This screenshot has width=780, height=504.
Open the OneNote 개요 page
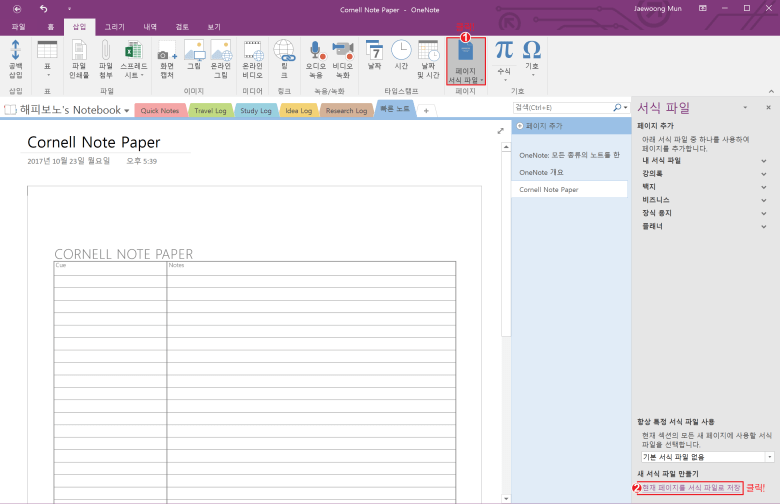click(x=541, y=172)
